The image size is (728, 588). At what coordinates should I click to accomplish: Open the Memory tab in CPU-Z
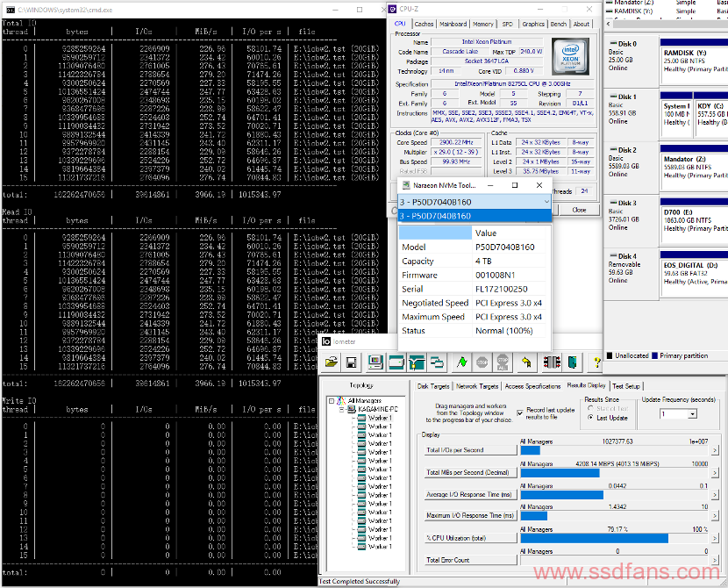[483, 25]
